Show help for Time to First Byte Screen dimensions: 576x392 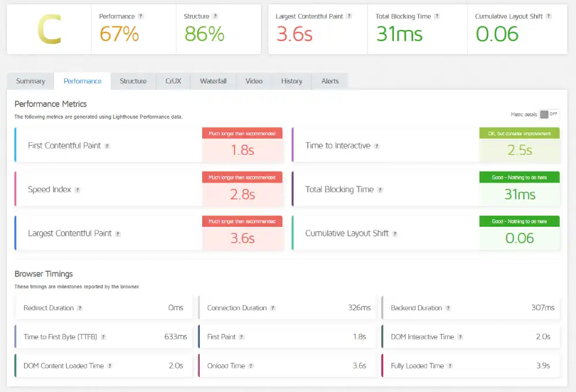[103, 337]
